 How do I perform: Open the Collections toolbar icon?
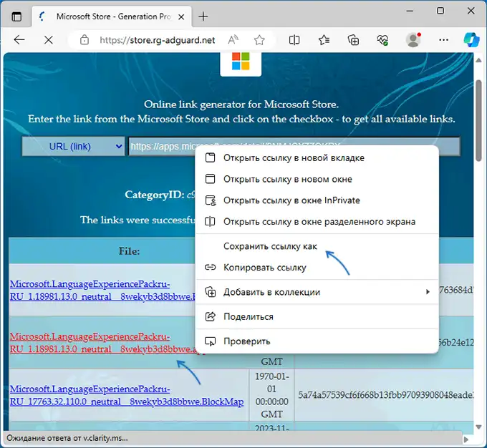click(x=353, y=40)
